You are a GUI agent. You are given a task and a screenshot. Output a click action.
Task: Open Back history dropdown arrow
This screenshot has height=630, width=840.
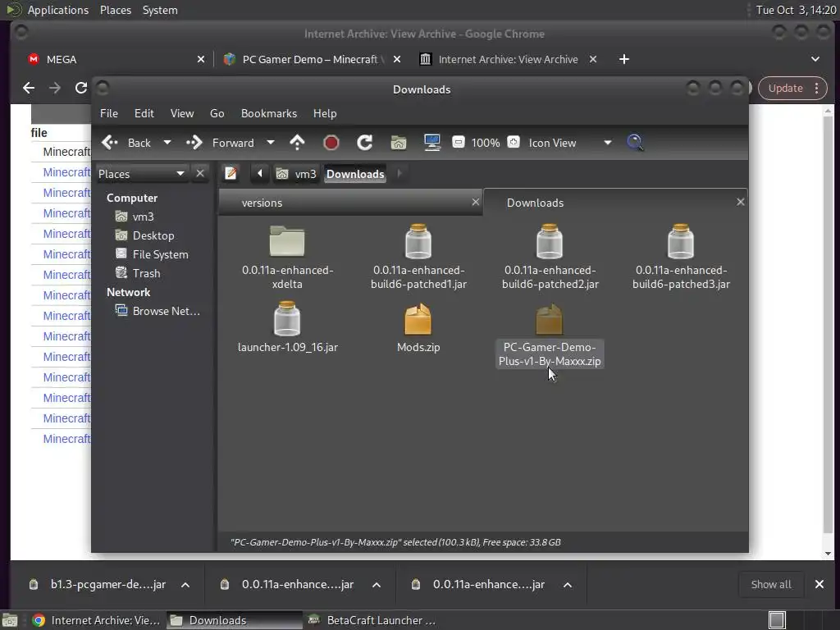point(167,143)
